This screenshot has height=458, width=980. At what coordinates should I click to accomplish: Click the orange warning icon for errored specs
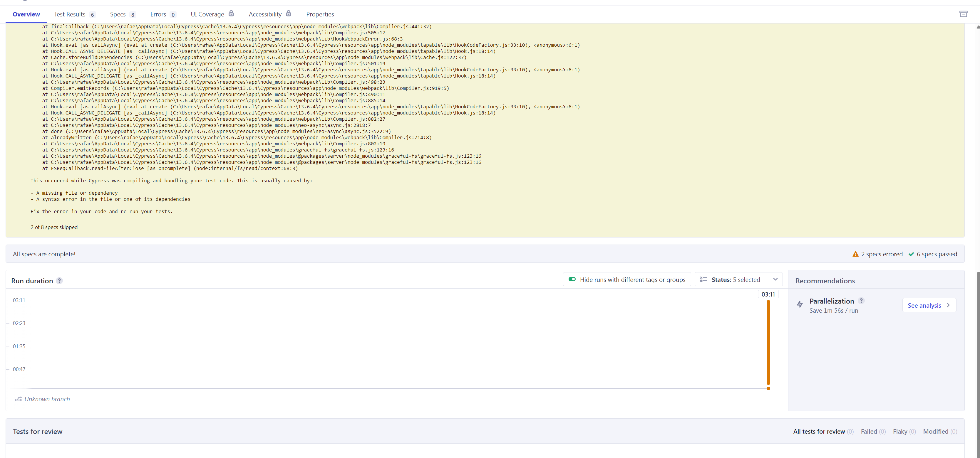tap(856, 254)
